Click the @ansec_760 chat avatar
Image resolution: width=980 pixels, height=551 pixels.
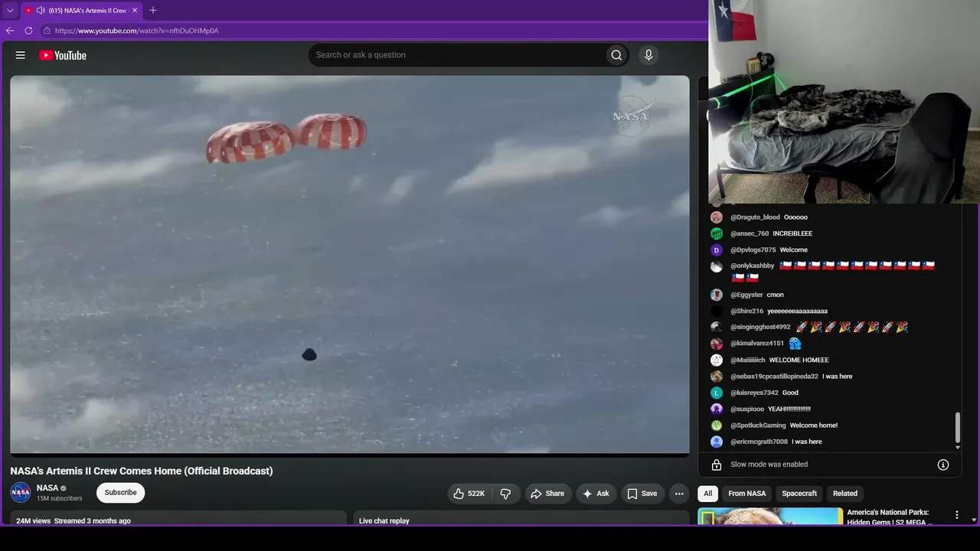click(717, 233)
